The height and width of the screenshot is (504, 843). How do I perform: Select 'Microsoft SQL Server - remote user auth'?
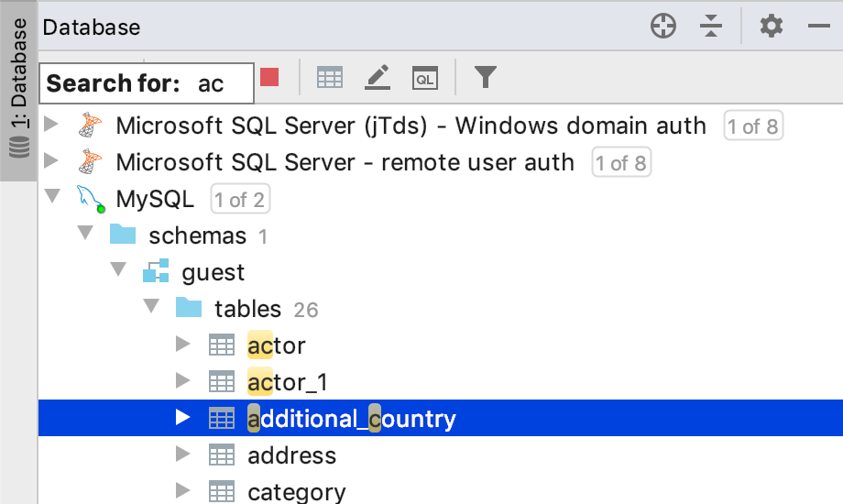pos(345,162)
